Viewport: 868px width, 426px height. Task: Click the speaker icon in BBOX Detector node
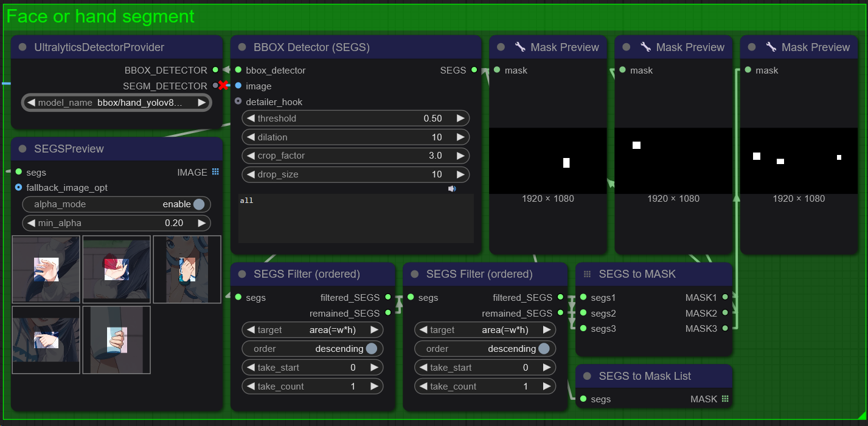[x=452, y=189]
